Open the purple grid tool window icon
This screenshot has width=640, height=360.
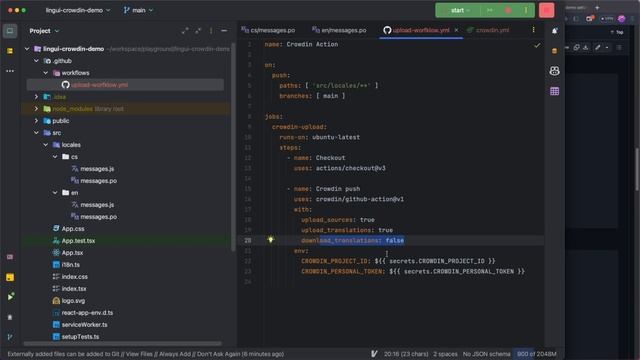point(554,91)
